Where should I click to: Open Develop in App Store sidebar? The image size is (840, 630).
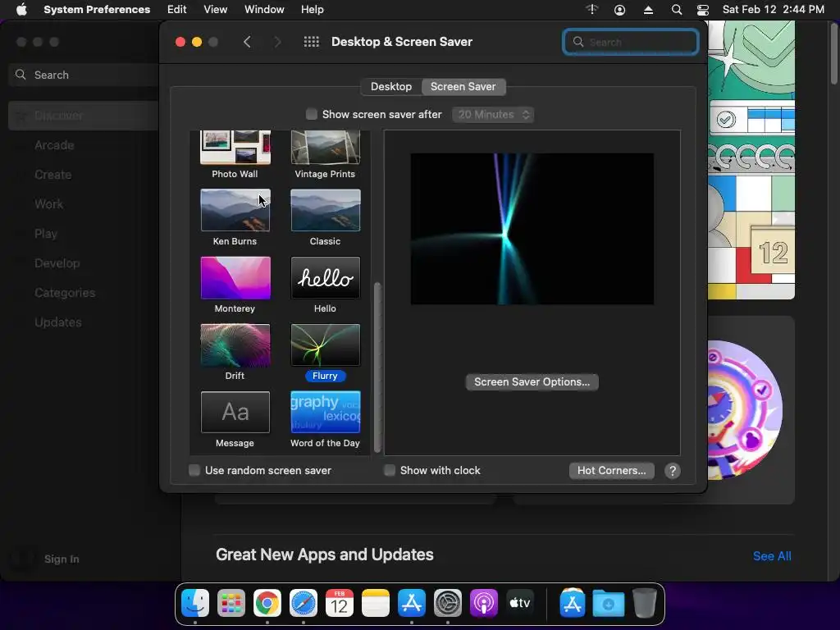pyautogui.click(x=57, y=263)
